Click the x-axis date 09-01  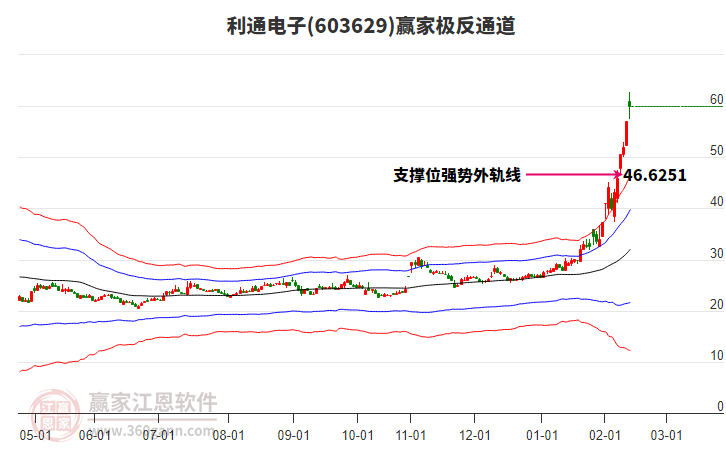point(294,435)
